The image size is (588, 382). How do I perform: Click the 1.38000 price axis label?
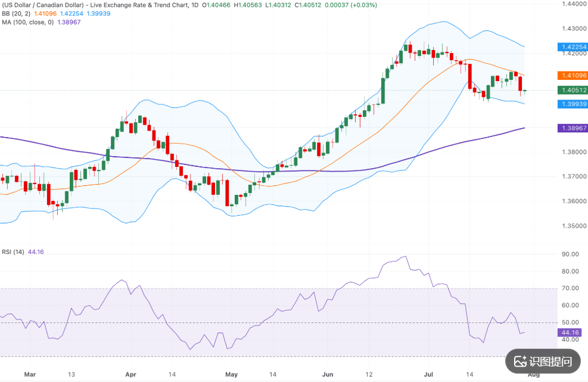coord(574,152)
